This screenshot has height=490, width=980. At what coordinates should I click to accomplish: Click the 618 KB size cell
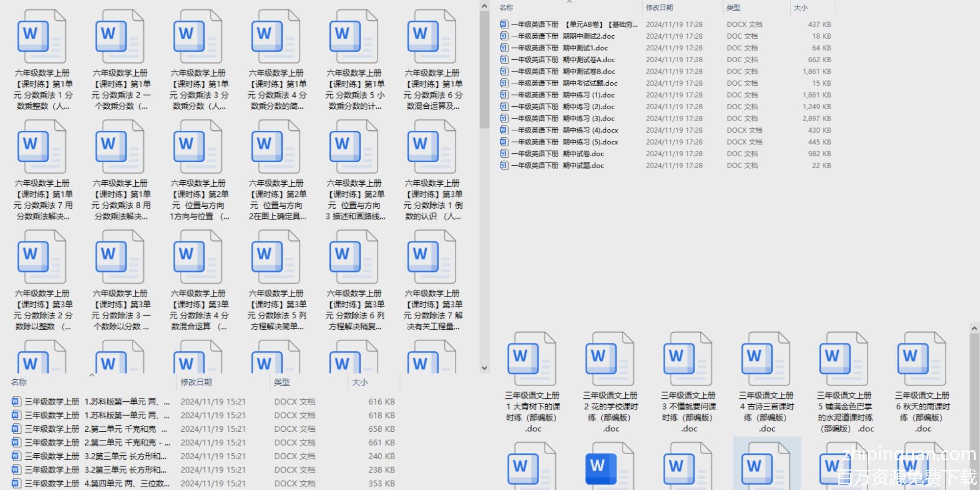point(381,416)
